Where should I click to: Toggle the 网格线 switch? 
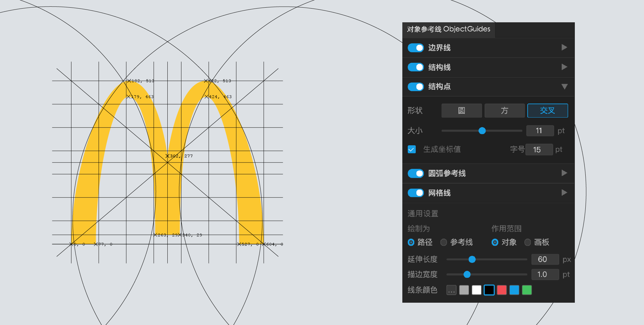tap(416, 193)
